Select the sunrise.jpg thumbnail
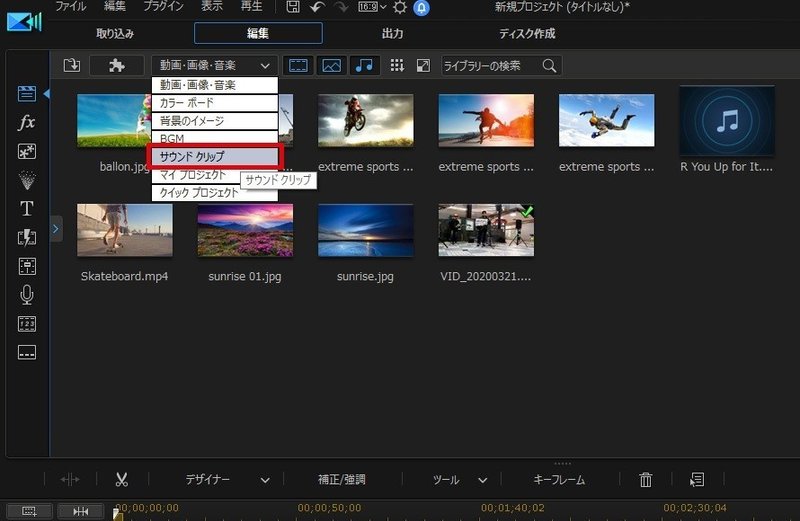 365,230
